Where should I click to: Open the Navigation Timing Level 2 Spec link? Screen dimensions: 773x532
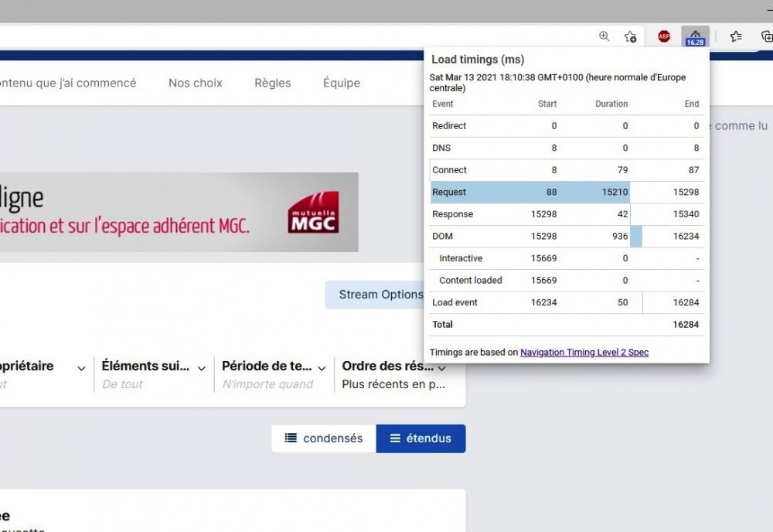click(584, 353)
